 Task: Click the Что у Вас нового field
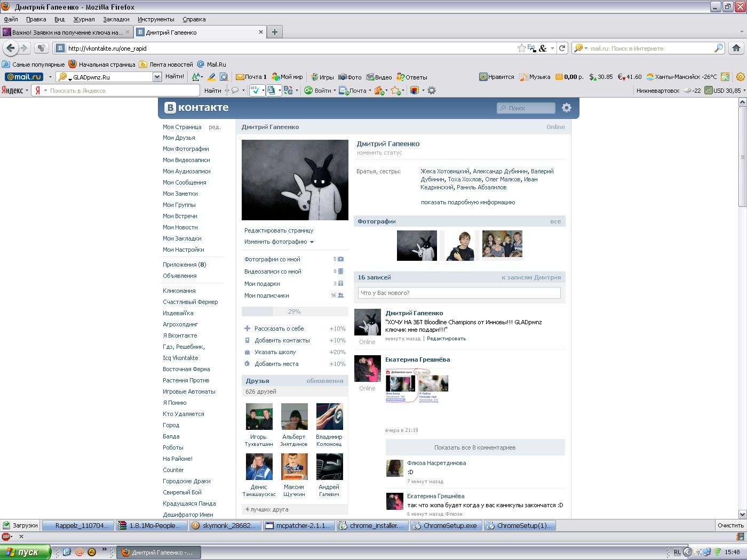coord(459,293)
